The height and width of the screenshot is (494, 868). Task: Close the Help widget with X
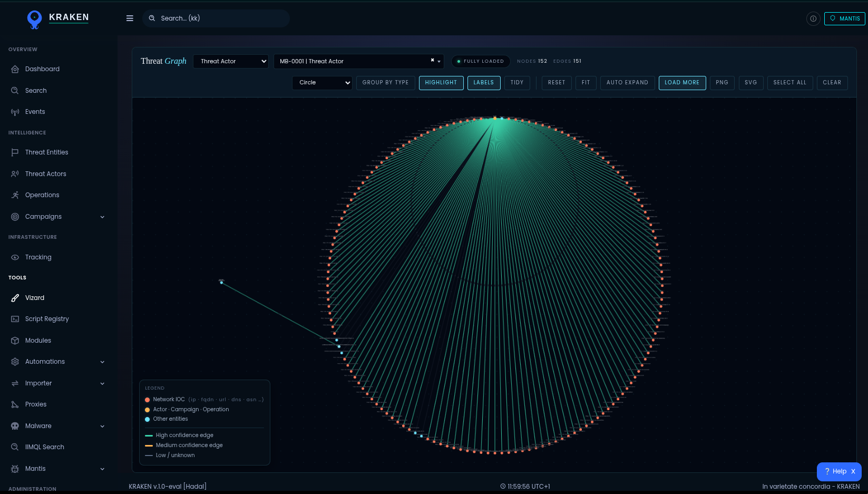pyautogui.click(x=853, y=471)
